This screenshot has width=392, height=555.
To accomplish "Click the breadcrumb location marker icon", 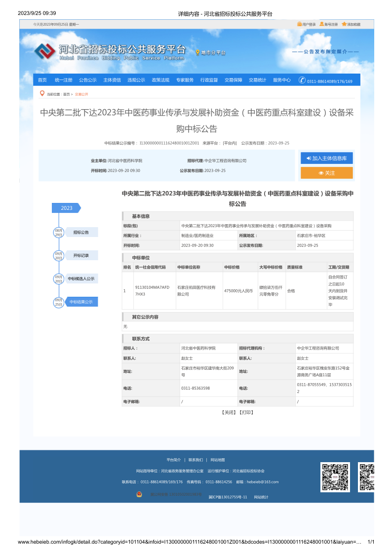I will [42, 93].
